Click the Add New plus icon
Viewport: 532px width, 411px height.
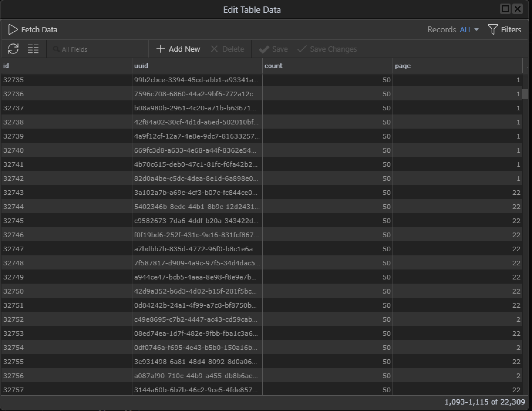click(x=160, y=49)
